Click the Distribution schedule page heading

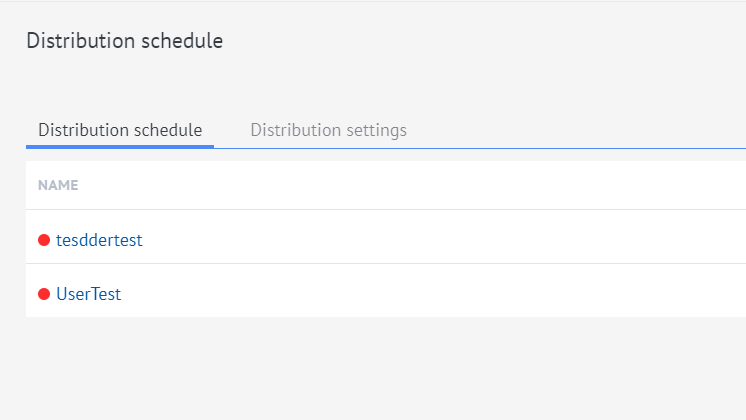pyautogui.click(x=124, y=41)
